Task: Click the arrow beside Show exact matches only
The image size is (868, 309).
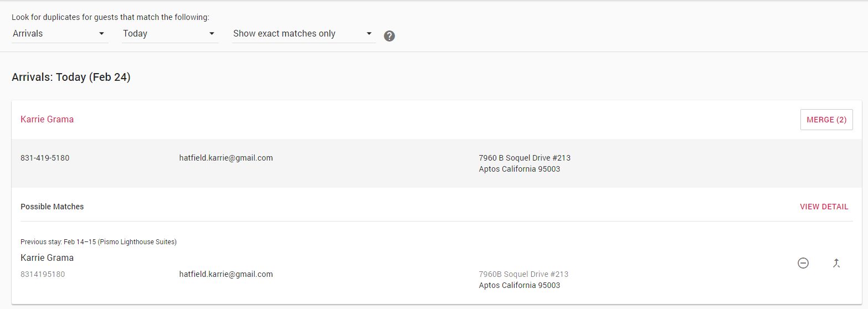Action: coord(369,34)
